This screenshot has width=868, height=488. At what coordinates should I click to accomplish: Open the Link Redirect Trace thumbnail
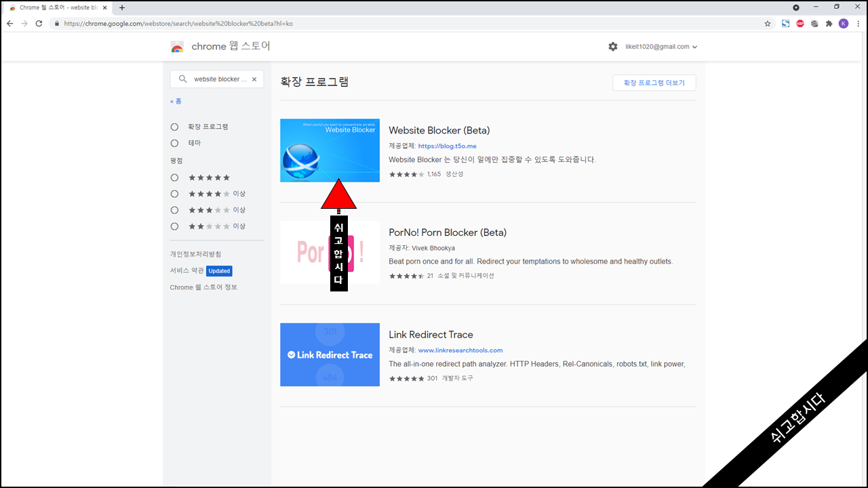tap(330, 354)
